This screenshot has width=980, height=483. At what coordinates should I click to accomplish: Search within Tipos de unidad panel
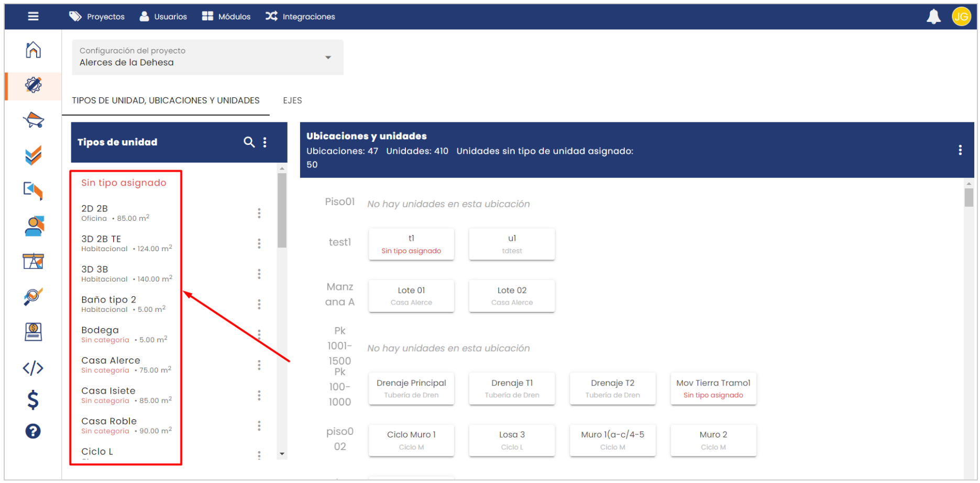[x=249, y=142]
